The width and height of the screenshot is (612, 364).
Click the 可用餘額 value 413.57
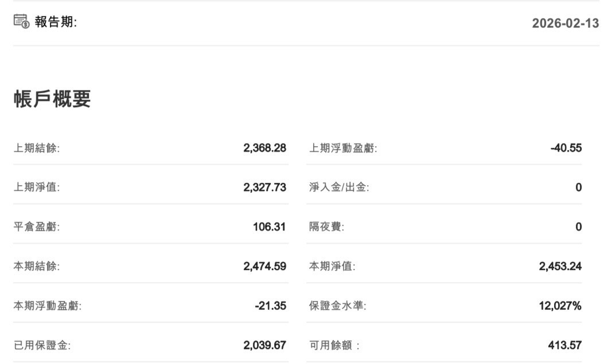tap(564, 345)
